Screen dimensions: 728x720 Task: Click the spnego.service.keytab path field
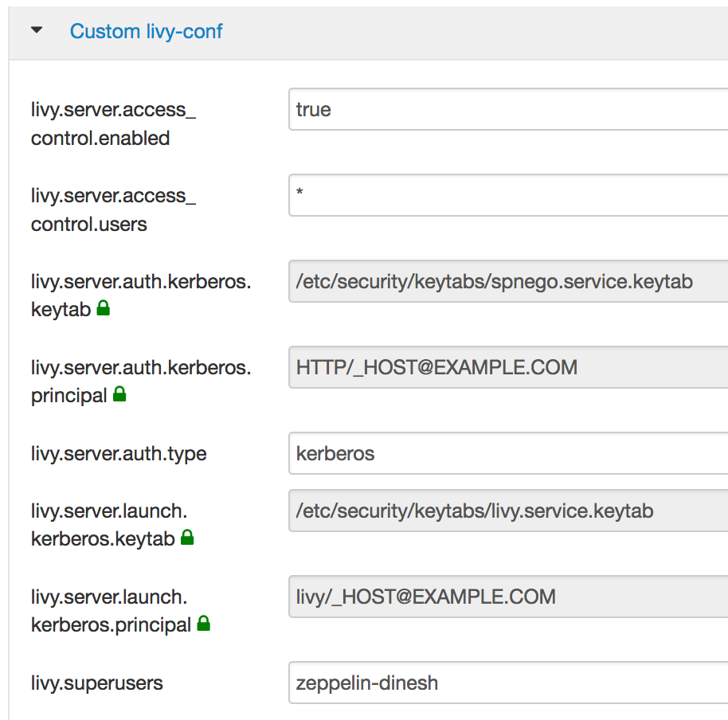tap(508, 281)
